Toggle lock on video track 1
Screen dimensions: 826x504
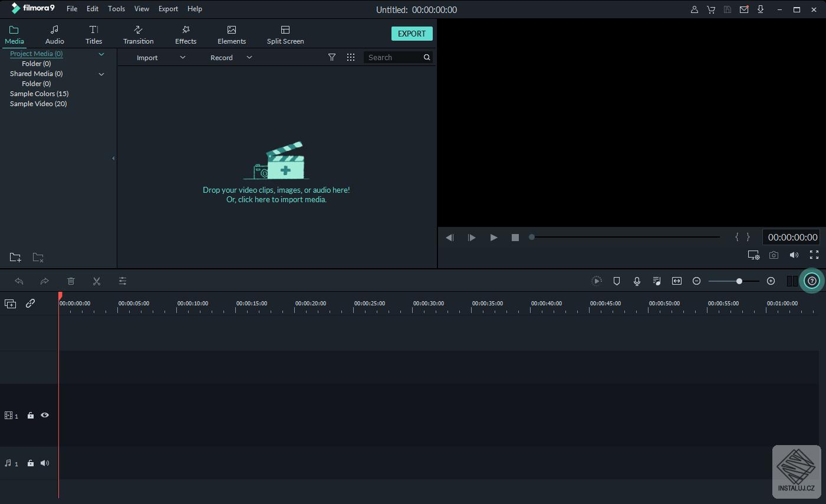pyautogui.click(x=31, y=416)
